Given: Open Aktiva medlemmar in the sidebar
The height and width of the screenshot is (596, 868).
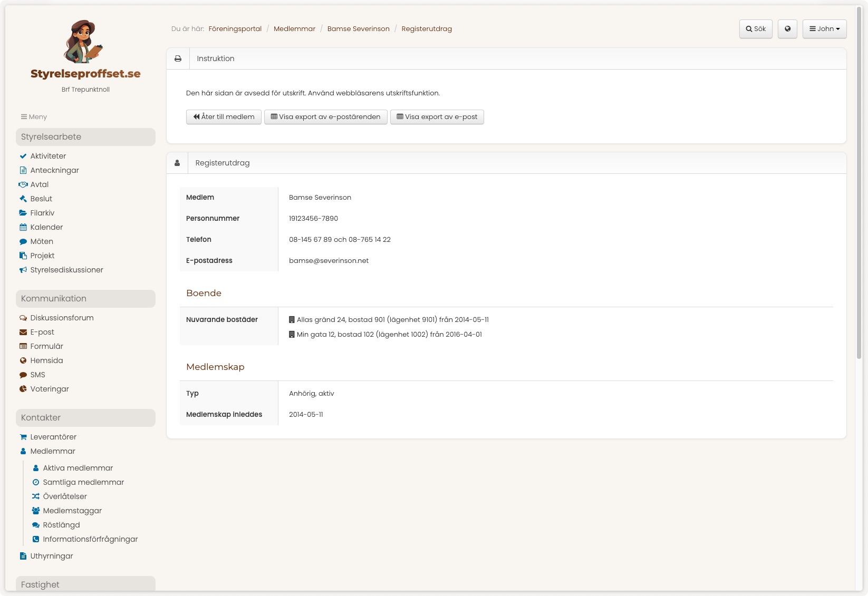Looking at the screenshot, I should (x=78, y=468).
